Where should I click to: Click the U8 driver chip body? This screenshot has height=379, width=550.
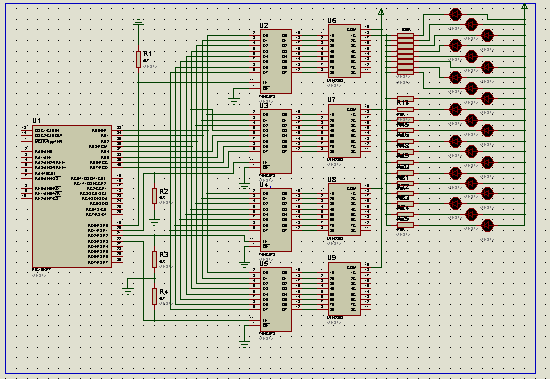click(x=344, y=210)
